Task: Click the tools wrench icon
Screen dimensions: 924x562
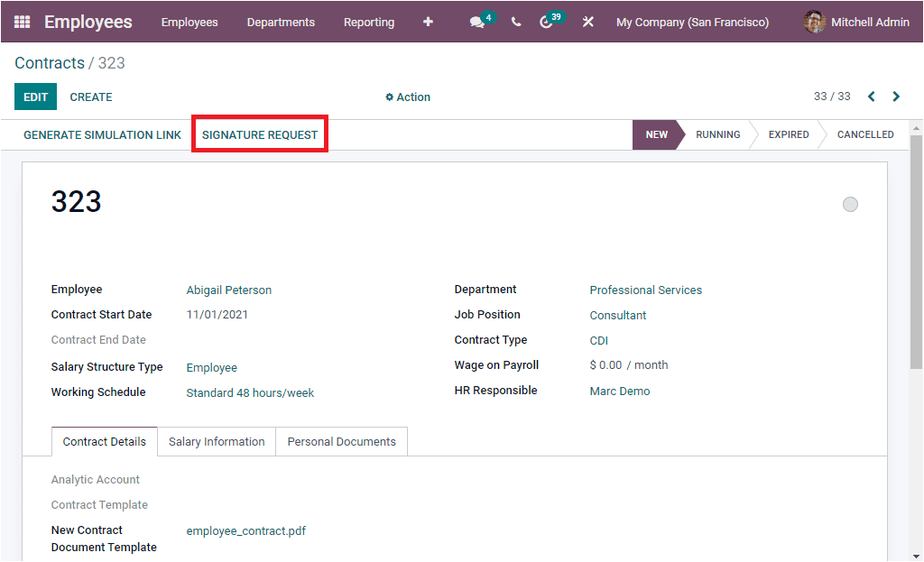Action: [x=587, y=22]
